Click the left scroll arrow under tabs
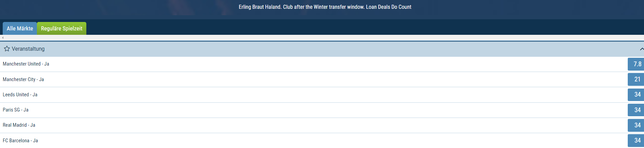The width and height of the screenshot is (644, 148). 3,38
